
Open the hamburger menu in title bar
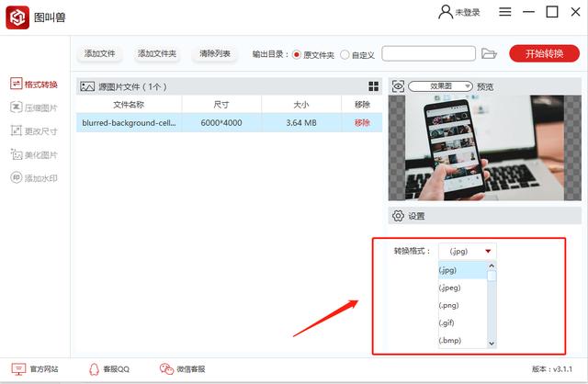(505, 12)
